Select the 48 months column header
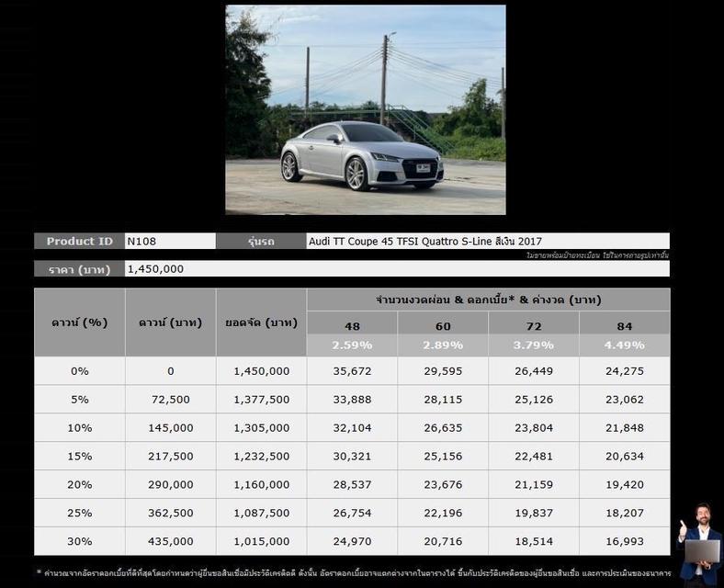Screen dimensions: 724x588 pos(352,326)
